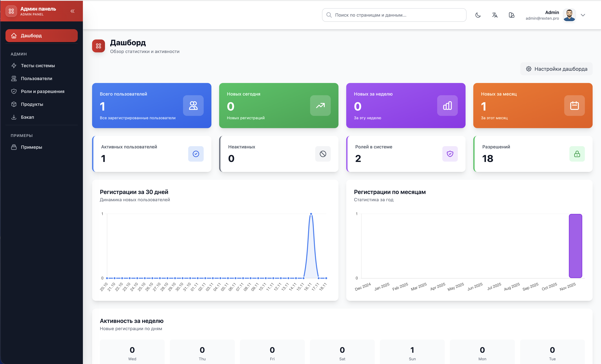601x364 pixels.
Task: Select the Бэкап download icon
Action: [14, 117]
